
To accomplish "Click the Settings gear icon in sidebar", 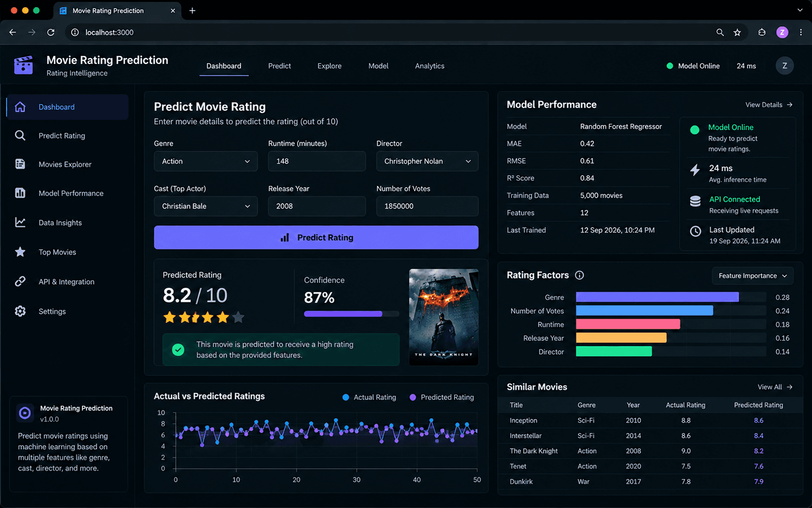I will pyautogui.click(x=20, y=311).
